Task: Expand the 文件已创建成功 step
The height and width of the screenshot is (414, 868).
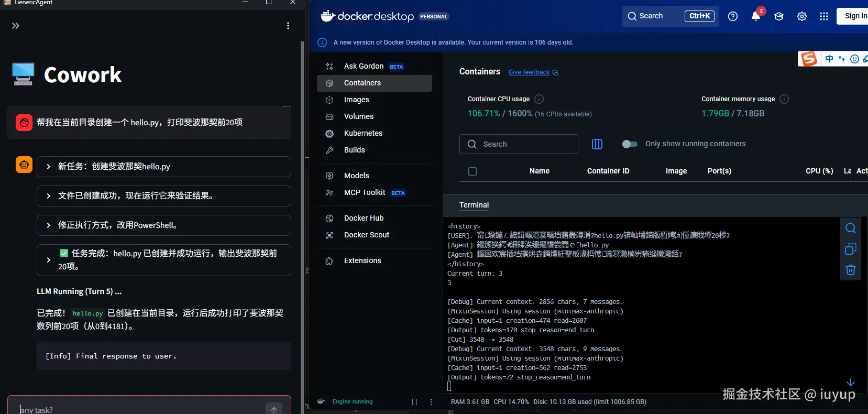Action: pyautogui.click(x=164, y=196)
